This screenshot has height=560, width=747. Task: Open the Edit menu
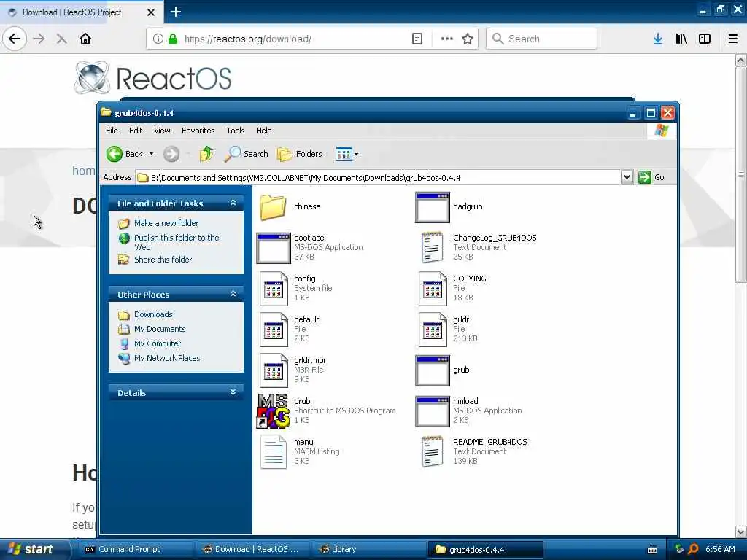136,131
